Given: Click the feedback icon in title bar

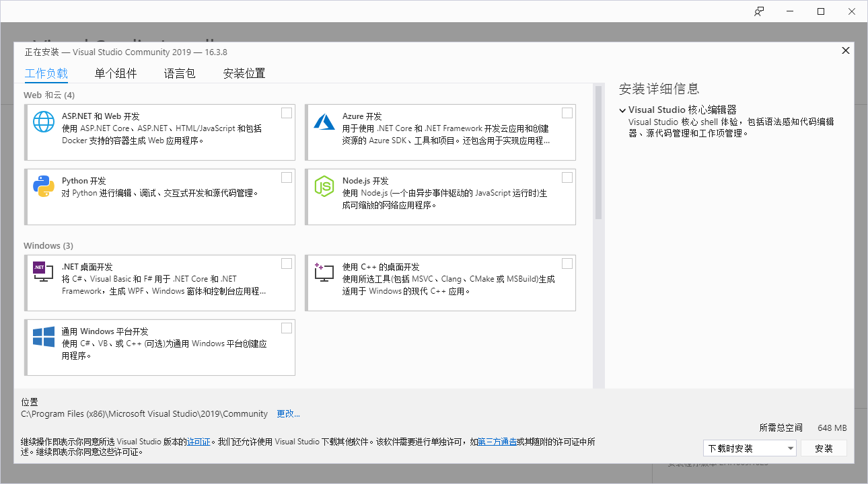Looking at the screenshot, I should click(759, 11).
